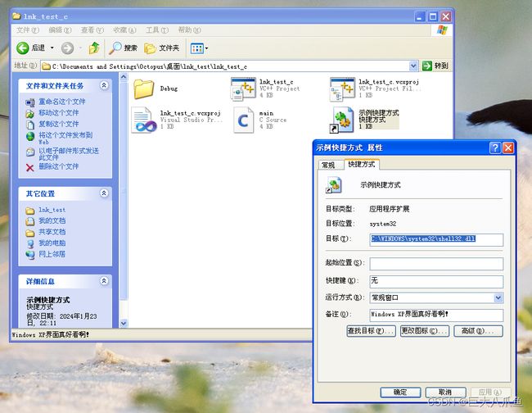Image resolution: width=532 pixels, height=413 pixels.
Task: Open the 工具(T) menu
Action: [157, 30]
